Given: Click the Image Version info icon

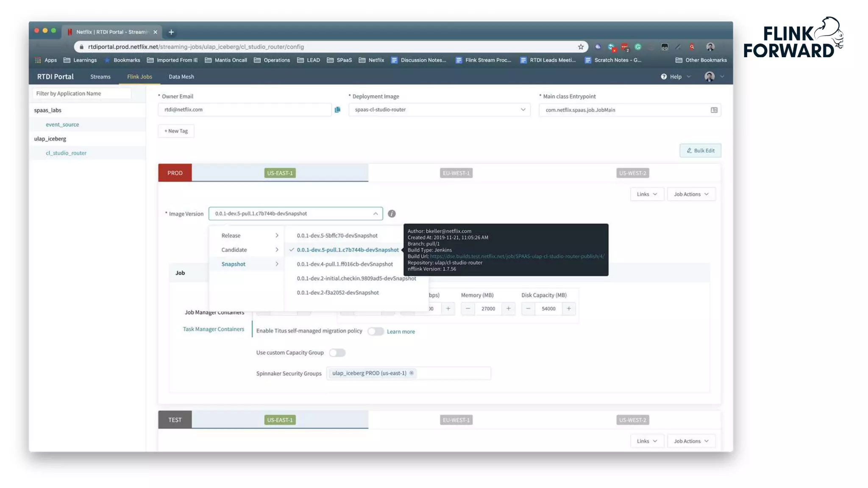Looking at the screenshot, I should tap(392, 213).
